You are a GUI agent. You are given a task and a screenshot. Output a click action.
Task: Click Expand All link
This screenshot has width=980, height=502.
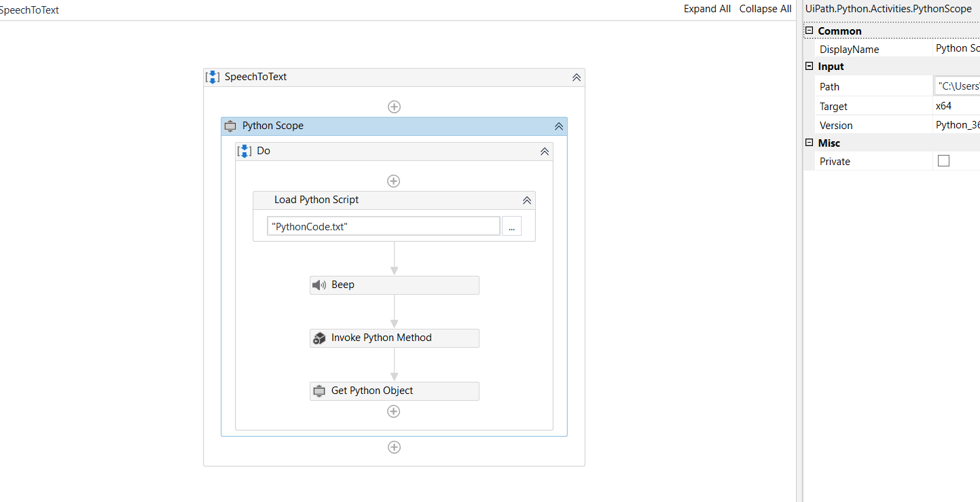[707, 9]
